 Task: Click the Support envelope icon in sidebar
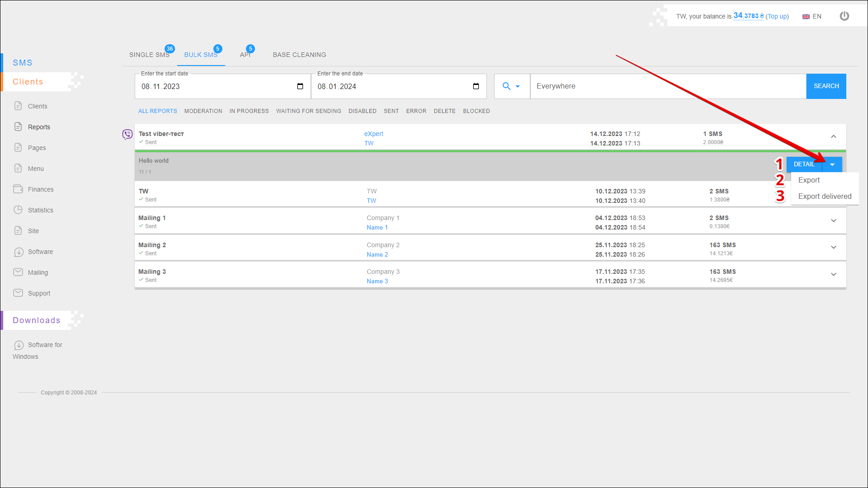(x=18, y=293)
